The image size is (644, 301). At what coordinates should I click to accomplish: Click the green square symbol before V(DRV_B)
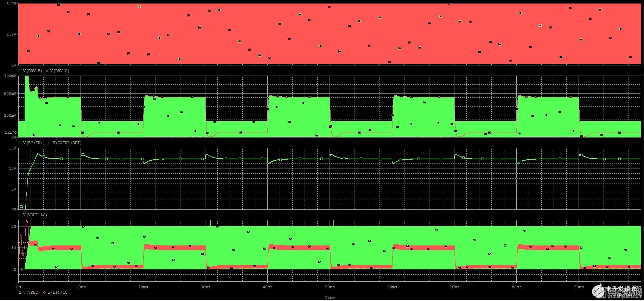pyautogui.click(x=20, y=71)
